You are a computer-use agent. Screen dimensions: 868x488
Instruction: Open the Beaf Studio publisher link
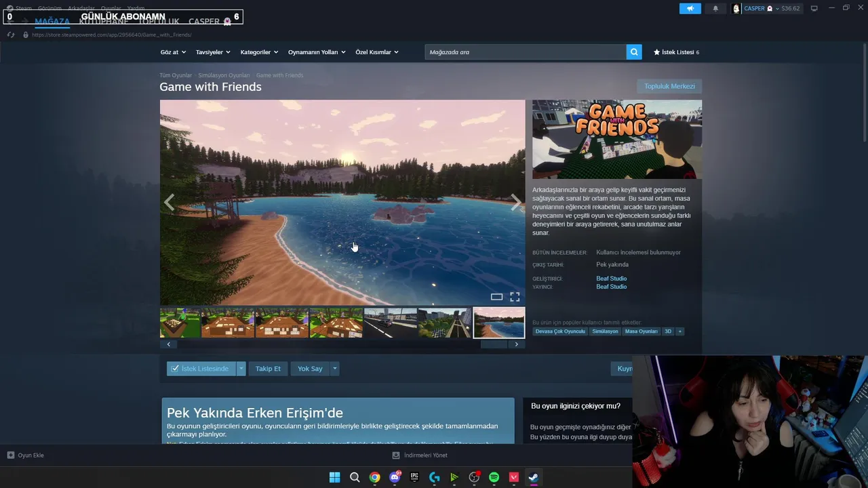(612, 287)
